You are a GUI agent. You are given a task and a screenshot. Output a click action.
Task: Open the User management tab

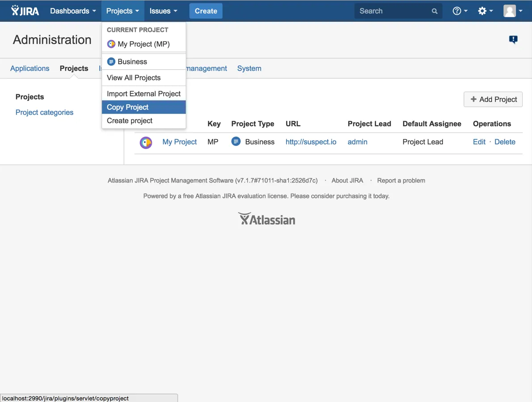coord(206,68)
